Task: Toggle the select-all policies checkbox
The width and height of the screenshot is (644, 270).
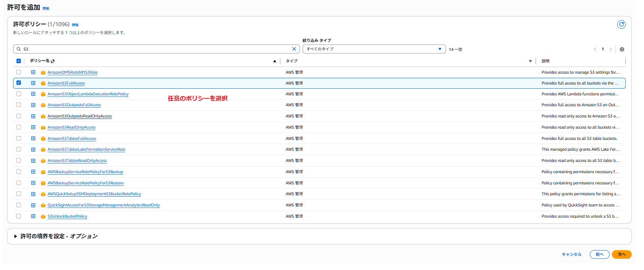Action: pos(19,61)
